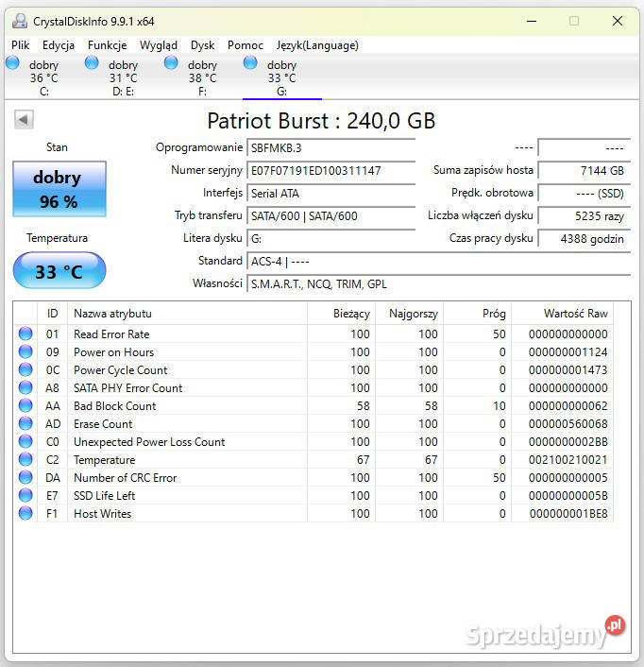
Task: Click the Bieżący column header
Action: click(341, 314)
